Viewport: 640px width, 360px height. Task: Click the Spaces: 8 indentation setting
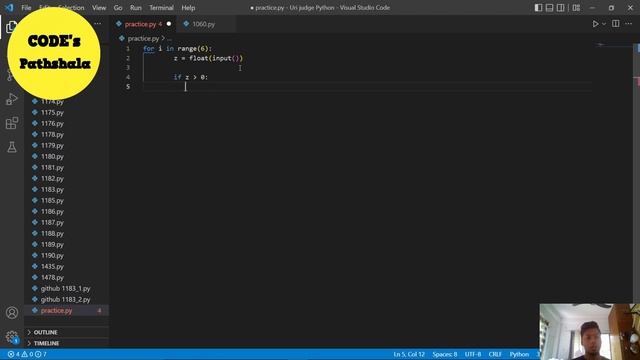[445, 354]
